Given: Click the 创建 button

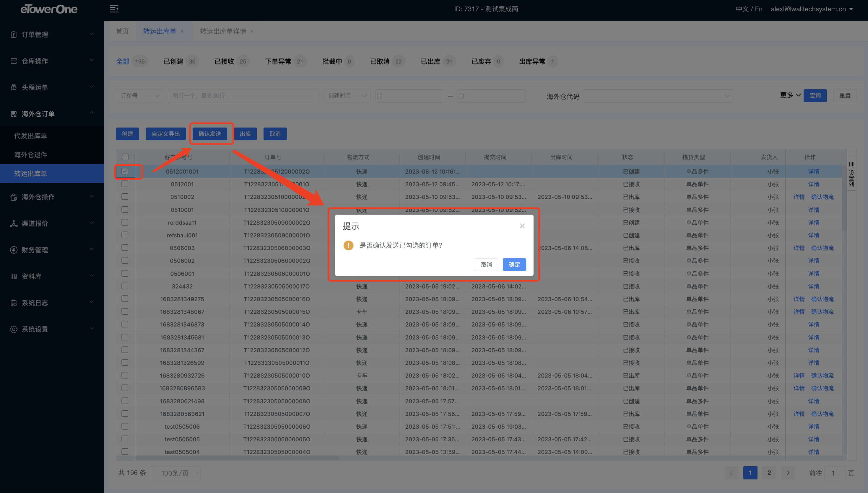Looking at the screenshot, I should click(x=127, y=134).
